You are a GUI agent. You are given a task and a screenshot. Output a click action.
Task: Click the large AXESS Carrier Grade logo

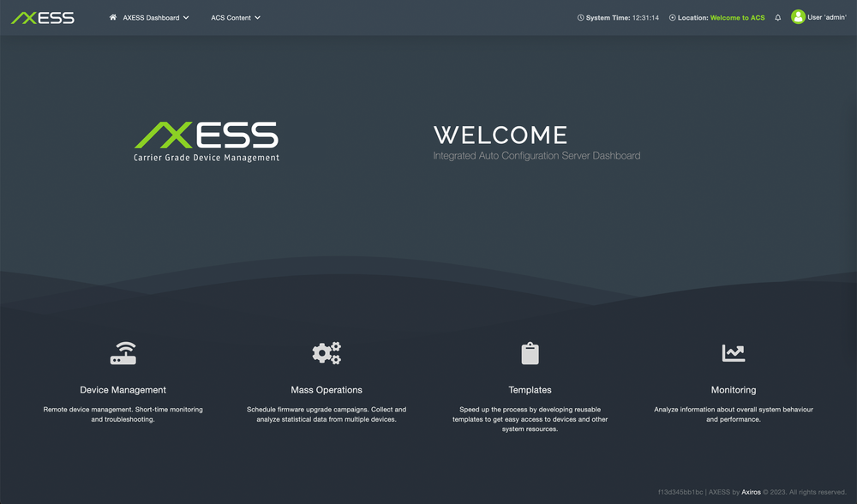click(206, 141)
